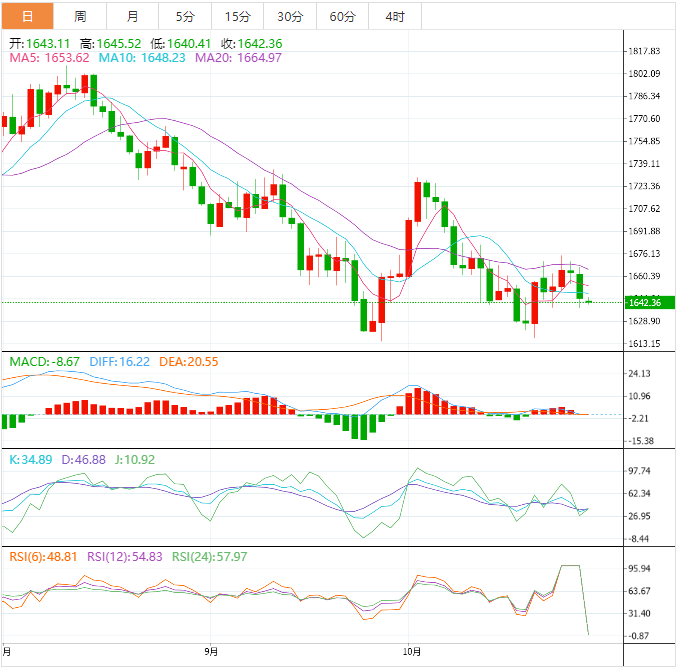Click the DEA: 20.55 legend value
680x668 pixels.
(189, 360)
